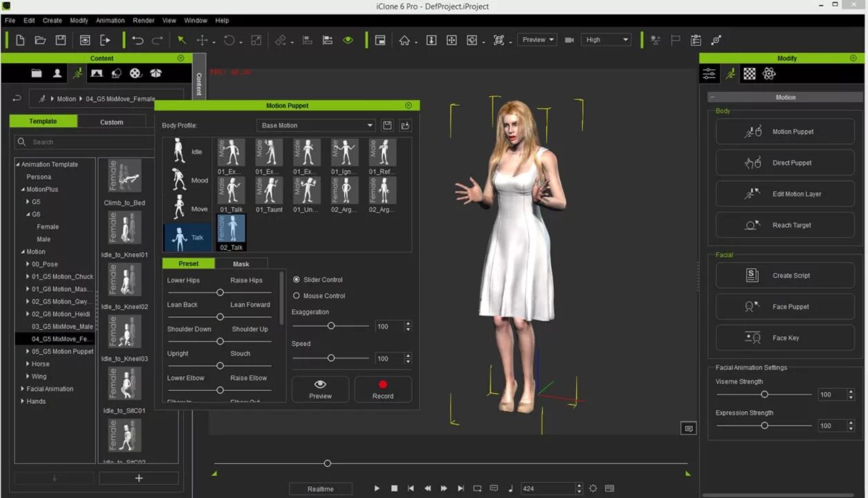Expand the 00_Pose tree folder
The image size is (868, 498).
point(28,264)
